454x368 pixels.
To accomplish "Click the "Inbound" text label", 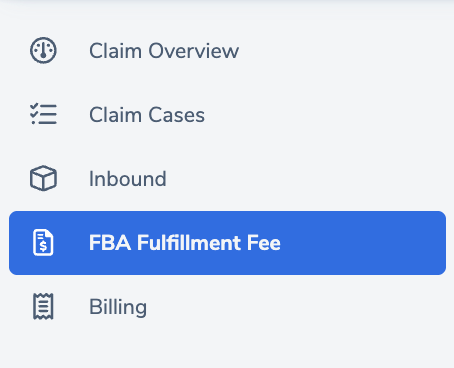I will click(x=128, y=179).
